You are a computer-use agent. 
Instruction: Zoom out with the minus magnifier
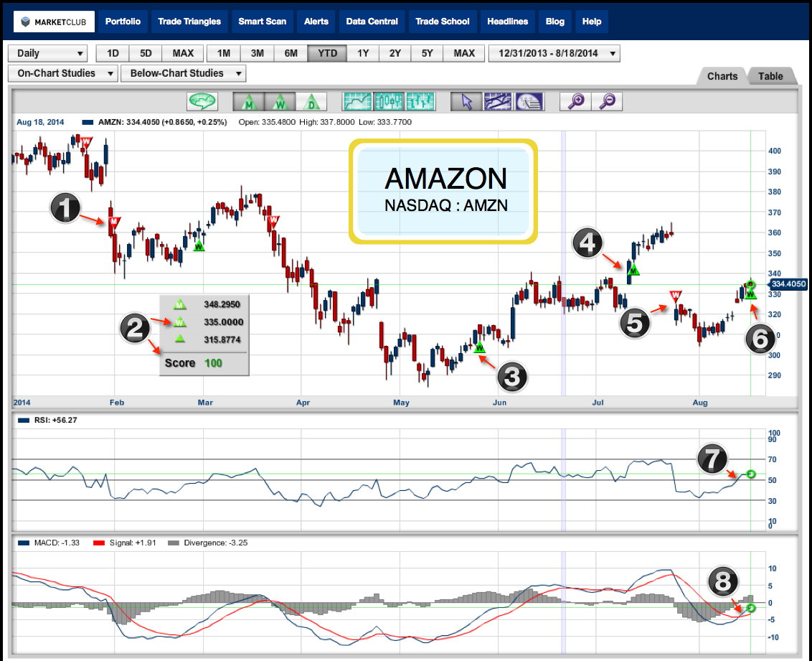[607, 101]
